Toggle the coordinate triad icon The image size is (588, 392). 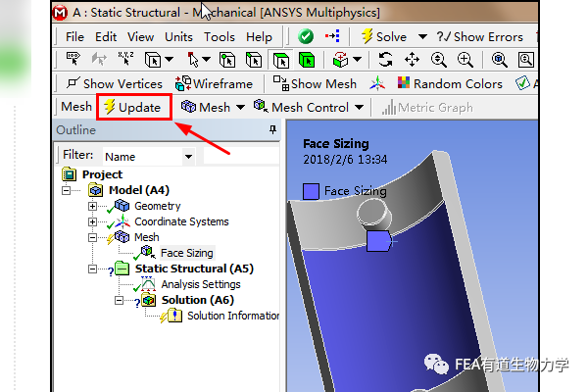pyautogui.click(x=377, y=83)
